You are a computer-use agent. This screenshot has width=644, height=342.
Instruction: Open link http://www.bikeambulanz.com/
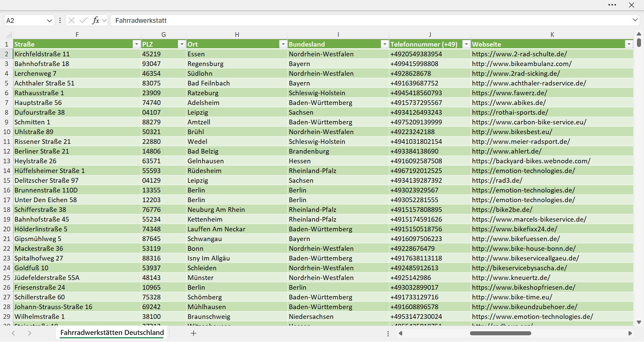point(522,64)
